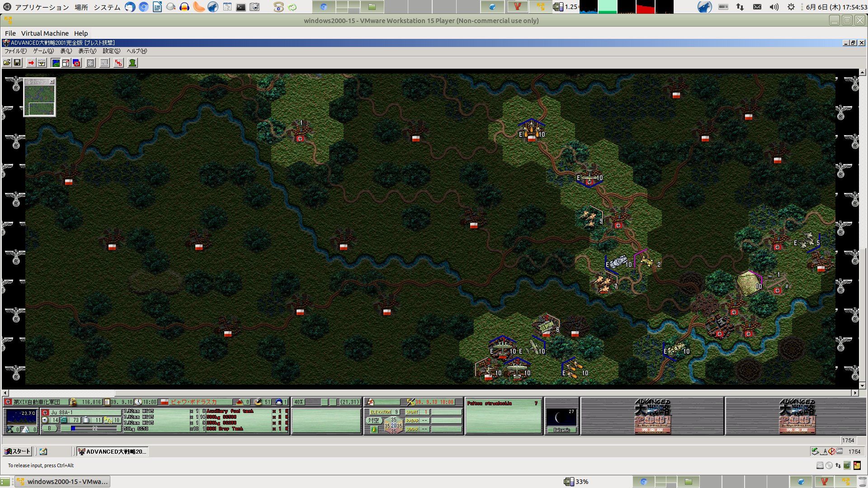The image size is (868, 488).
Task: Click the gray columns toolbar icon
Action: pyautogui.click(x=104, y=63)
